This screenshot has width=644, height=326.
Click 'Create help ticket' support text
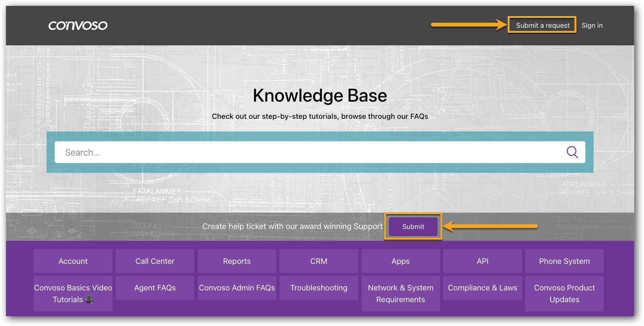tap(292, 226)
